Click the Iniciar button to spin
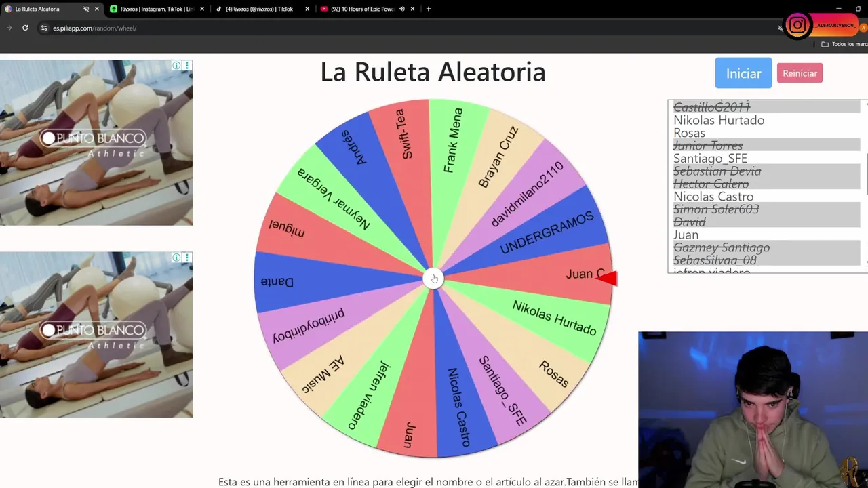 click(x=743, y=73)
